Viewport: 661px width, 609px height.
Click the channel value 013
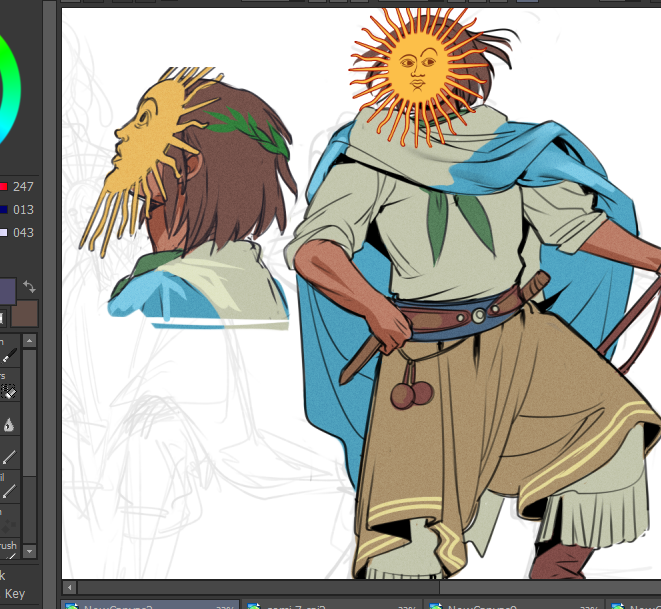[x=23, y=209]
